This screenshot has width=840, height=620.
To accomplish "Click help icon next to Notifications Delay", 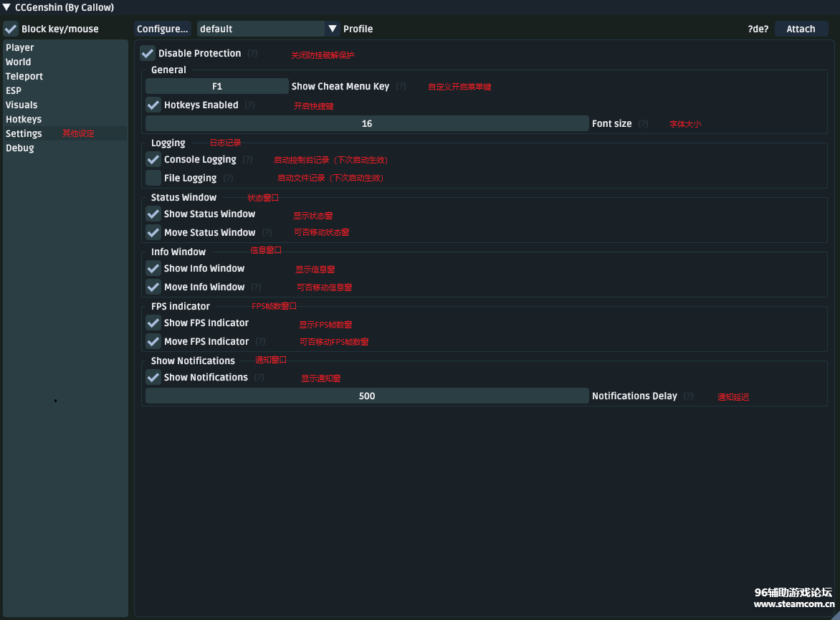I will [x=688, y=396].
